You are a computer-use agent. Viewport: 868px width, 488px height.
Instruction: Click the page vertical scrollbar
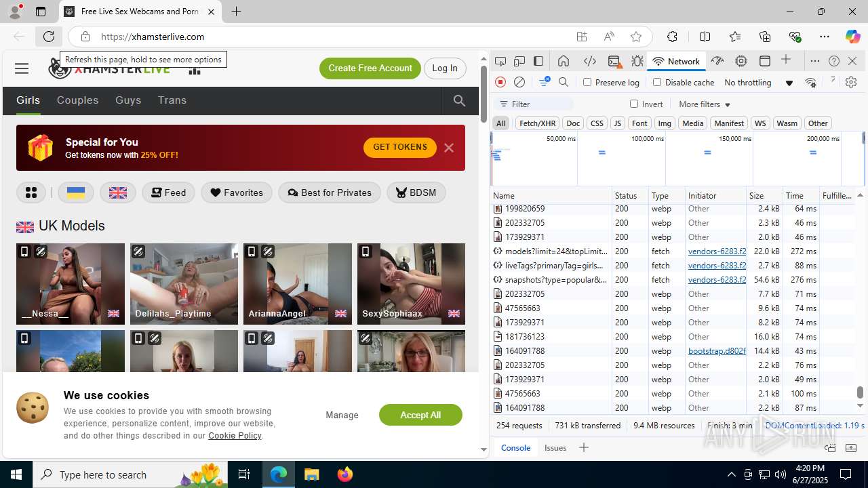[484, 95]
